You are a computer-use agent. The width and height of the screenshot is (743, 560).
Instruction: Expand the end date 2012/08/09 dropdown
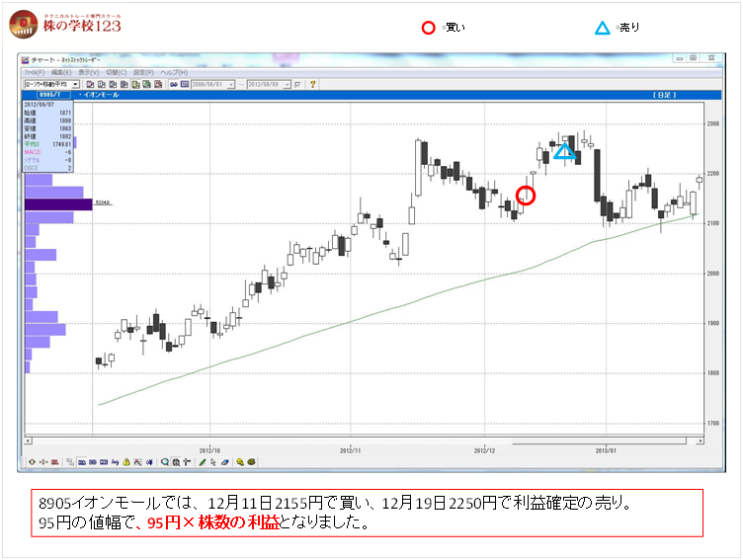289,84
